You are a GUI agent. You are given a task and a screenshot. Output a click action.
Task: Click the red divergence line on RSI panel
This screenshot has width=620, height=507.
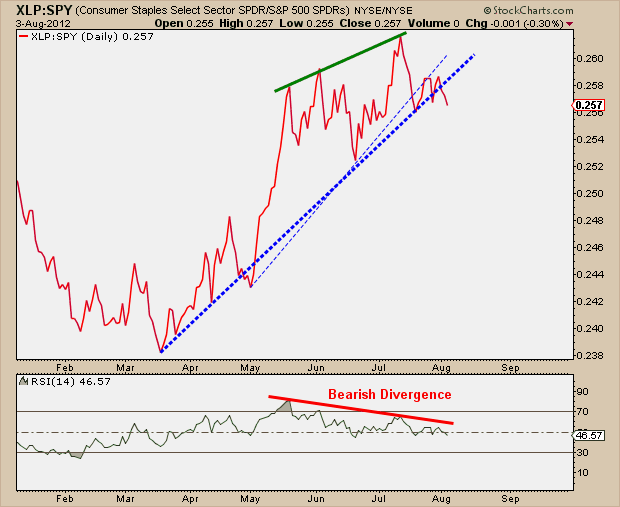[361, 410]
